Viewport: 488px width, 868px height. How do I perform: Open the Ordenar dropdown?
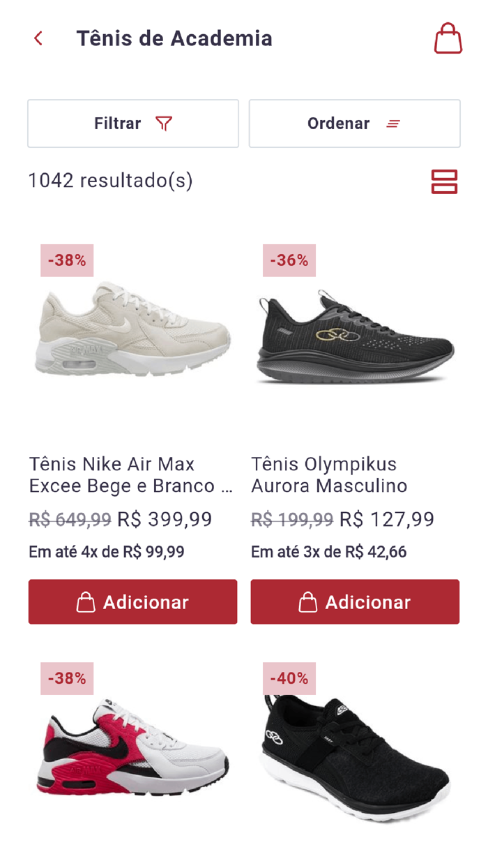pyautogui.click(x=354, y=124)
